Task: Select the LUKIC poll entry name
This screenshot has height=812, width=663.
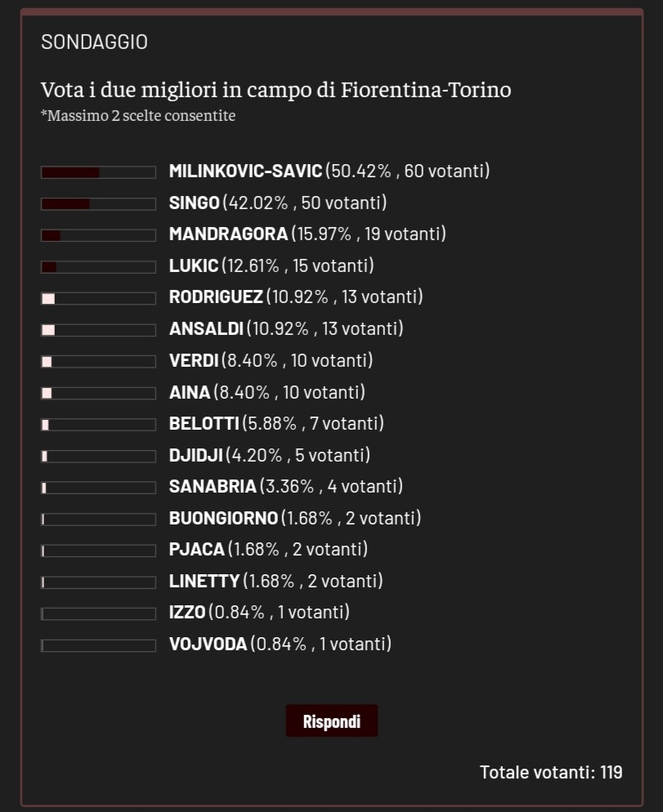Action: 194,265
